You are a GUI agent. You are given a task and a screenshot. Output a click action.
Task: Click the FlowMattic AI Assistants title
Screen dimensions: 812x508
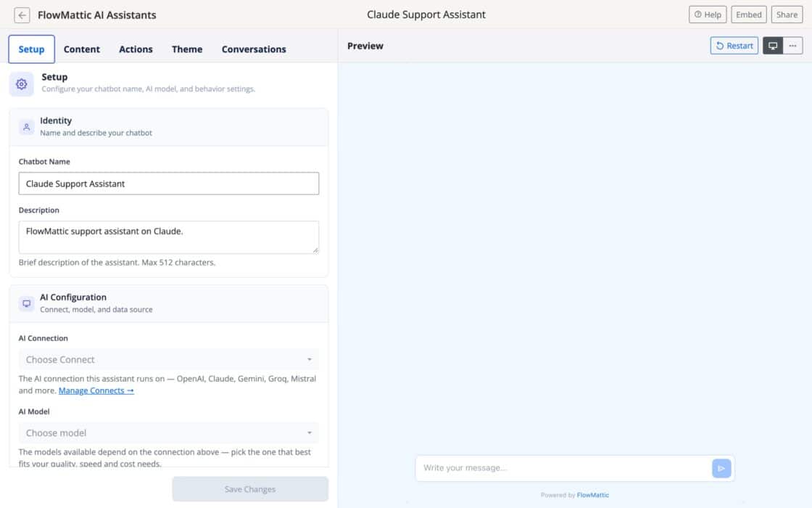pyautogui.click(x=97, y=15)
